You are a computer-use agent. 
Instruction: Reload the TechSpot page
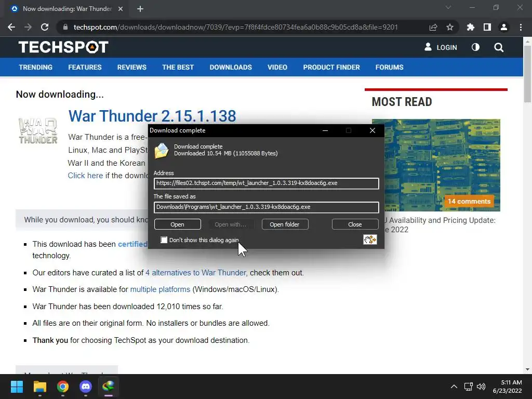(x=45, y=27)
